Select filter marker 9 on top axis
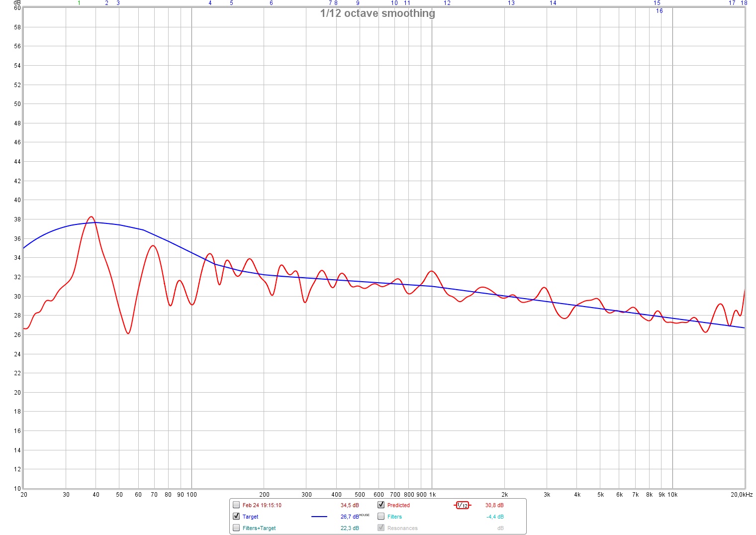 tap(358, 3)
